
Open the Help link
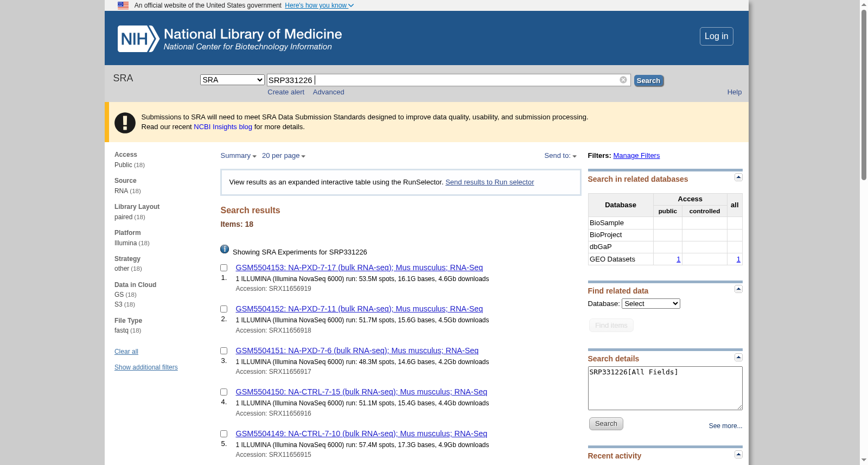tap(735, 92)
